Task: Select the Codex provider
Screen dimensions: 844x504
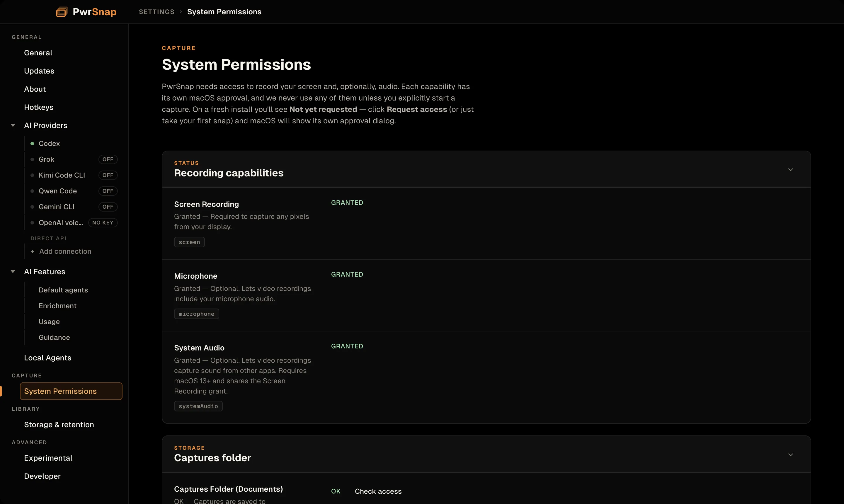Action: click(49, 144)
